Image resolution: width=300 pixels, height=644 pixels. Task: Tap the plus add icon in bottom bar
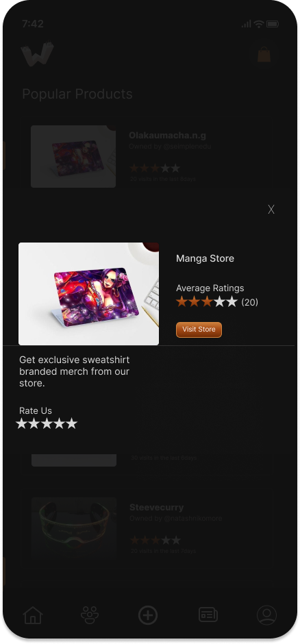[148, 615]
